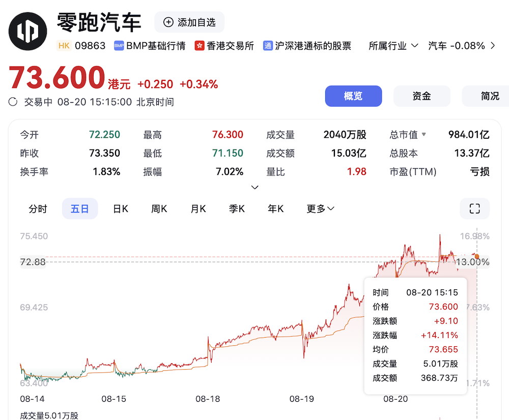This screenshot has height=420, width=509.
Task: Click the refresh icon next to 交易中
Action: point(14,102)
